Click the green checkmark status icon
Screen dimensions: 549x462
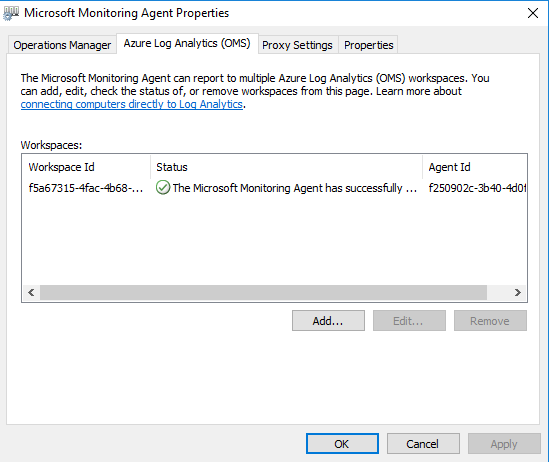click(x=163, y=188)
